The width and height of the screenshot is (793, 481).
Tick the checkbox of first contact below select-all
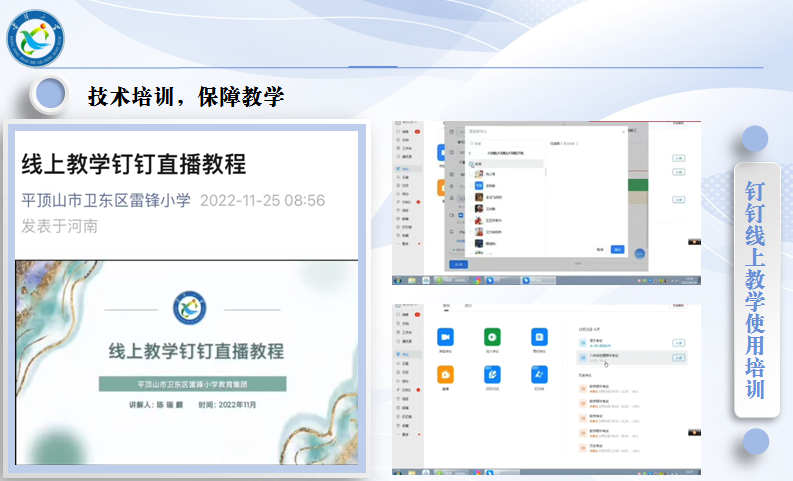click(471, 174)
